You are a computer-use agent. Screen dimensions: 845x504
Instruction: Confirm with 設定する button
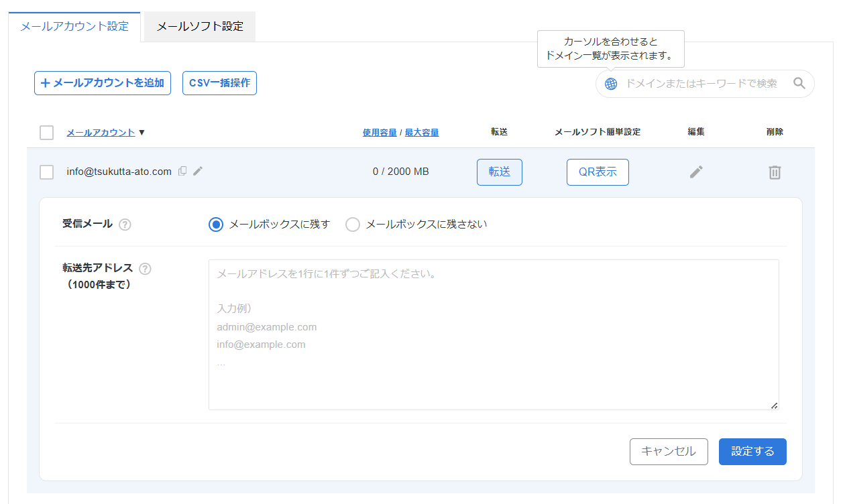click(752, 452)
